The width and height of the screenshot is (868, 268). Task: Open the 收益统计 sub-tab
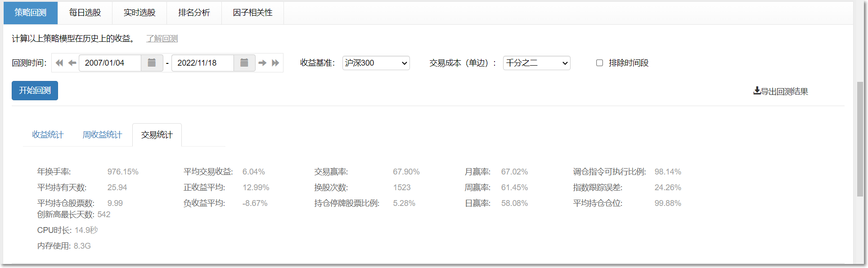pos(48,135)
